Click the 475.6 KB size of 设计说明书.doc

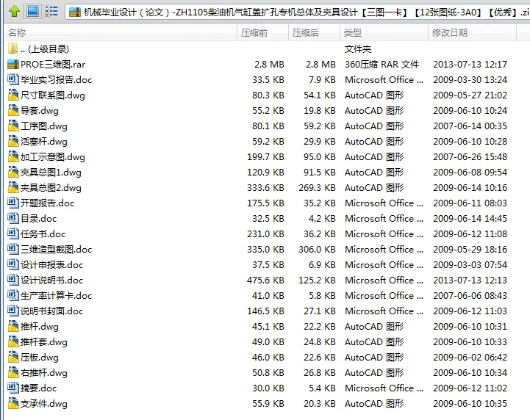pyautogui.click(x=265, y=280)
